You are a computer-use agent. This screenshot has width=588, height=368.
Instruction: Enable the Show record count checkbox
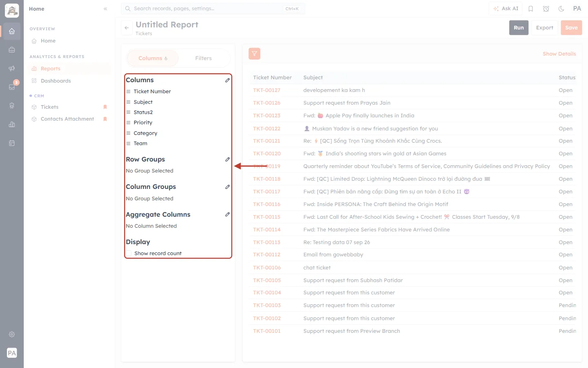[129, 254]
